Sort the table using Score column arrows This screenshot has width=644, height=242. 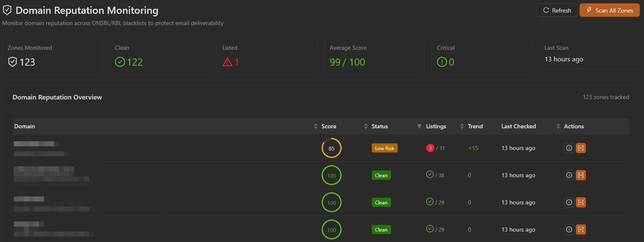pyautogui.click(x=366, y=126)
